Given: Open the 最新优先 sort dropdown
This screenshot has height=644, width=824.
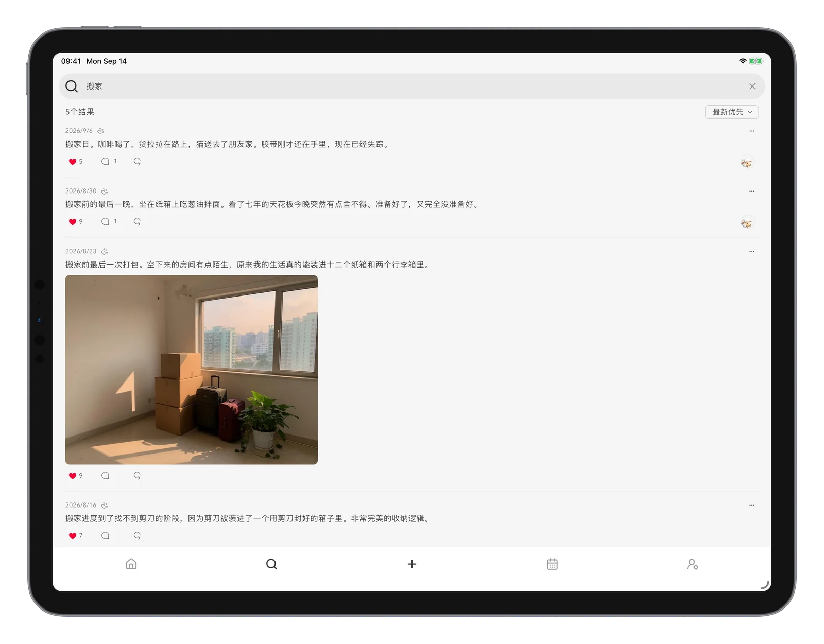Looking at the screenshot, I should 731,112.
